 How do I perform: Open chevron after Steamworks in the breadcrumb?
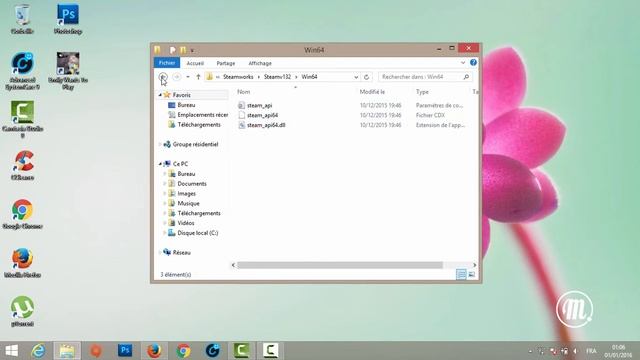[258, 77]
